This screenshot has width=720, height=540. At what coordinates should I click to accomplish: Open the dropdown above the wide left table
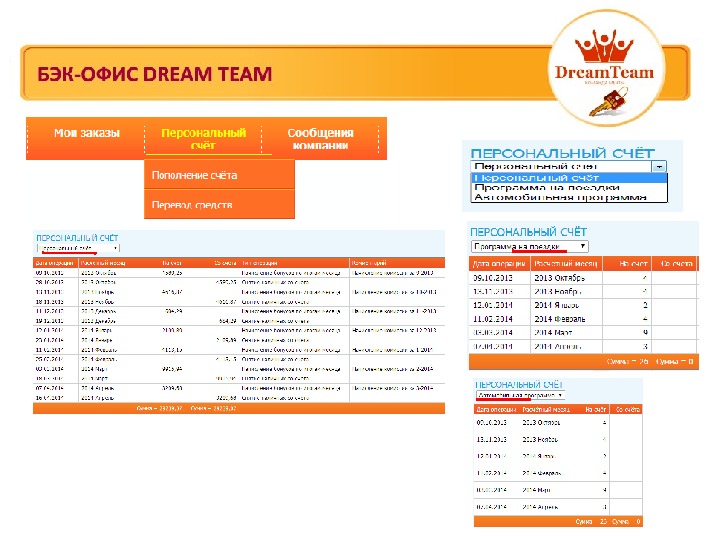pyautogui.click(x=79, y=248)
